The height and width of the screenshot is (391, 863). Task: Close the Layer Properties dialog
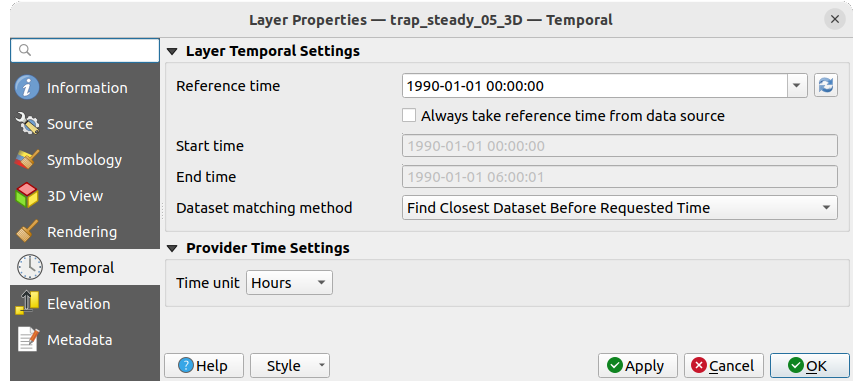(x=835, y=20)
